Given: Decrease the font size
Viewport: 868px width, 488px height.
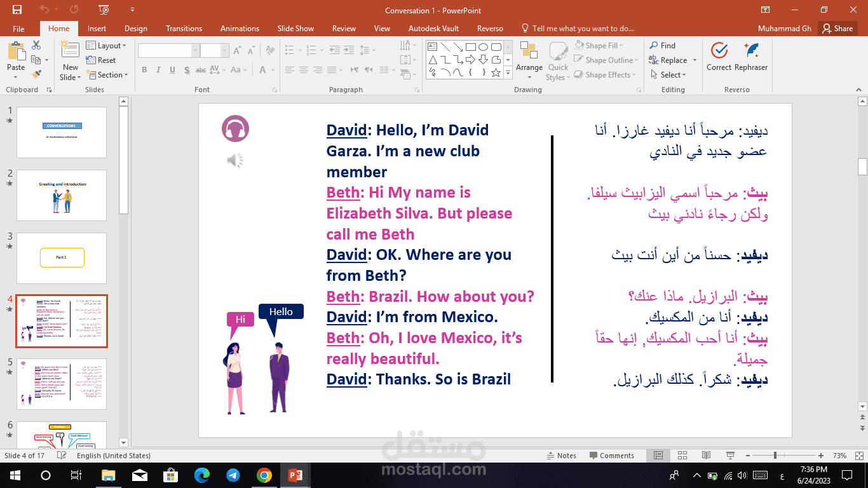Looking at the screenshot, I should coord(250,51).
